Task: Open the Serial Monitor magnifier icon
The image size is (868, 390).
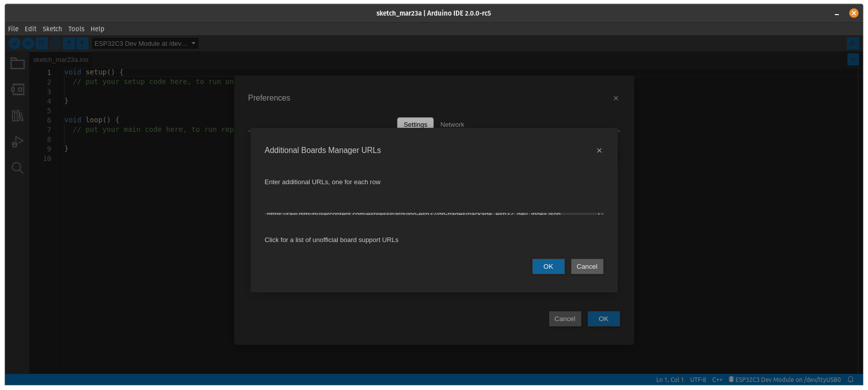Action: 853,43
